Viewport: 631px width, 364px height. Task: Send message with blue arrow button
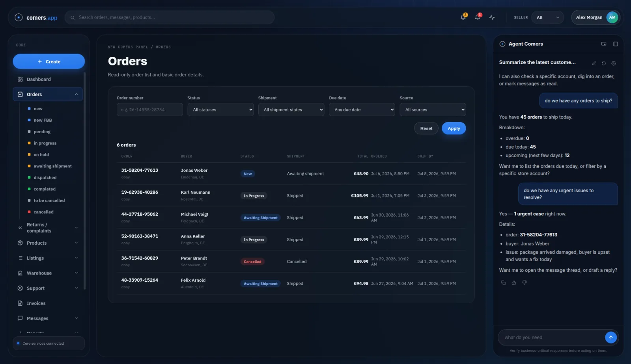(x=610, y=337)
